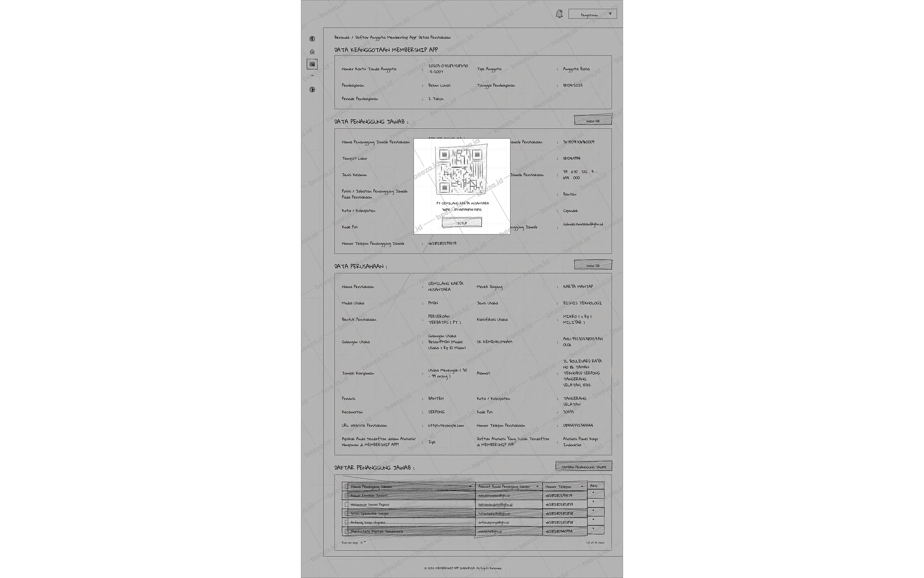Check the box for Adinda Ismalian Juniarti
The width and height of the screenshot is (924, 578).
click(346, 495)
